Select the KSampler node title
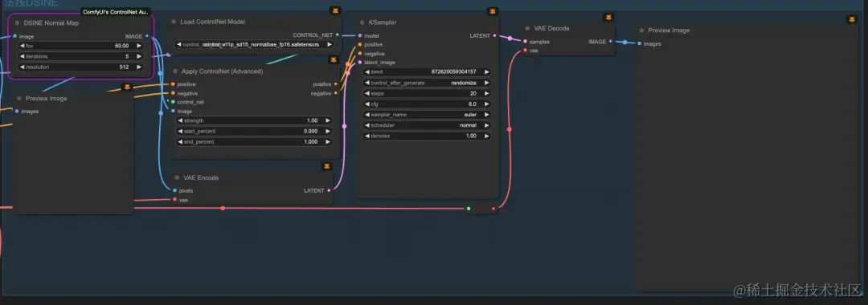The width and height of the screenshot is (868, 305). [383, 22]
